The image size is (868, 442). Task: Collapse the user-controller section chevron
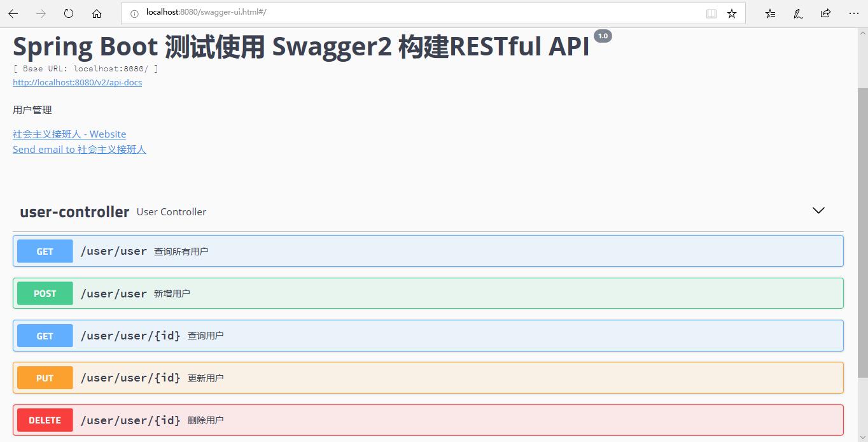tap(819, 211)
